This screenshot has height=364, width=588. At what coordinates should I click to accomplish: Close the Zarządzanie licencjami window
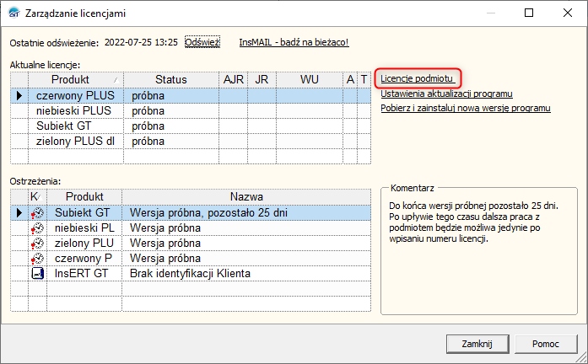click(x=568, y=13)
